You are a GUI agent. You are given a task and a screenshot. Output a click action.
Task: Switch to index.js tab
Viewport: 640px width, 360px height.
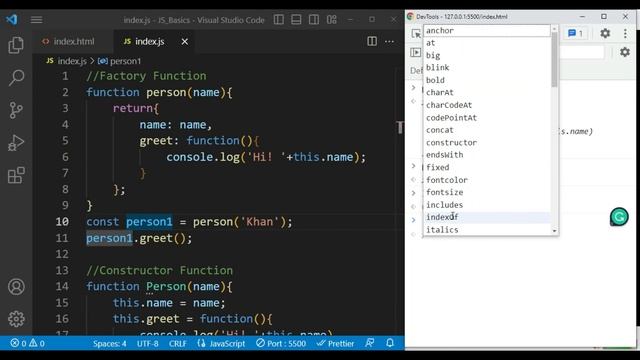click(150, 41)
